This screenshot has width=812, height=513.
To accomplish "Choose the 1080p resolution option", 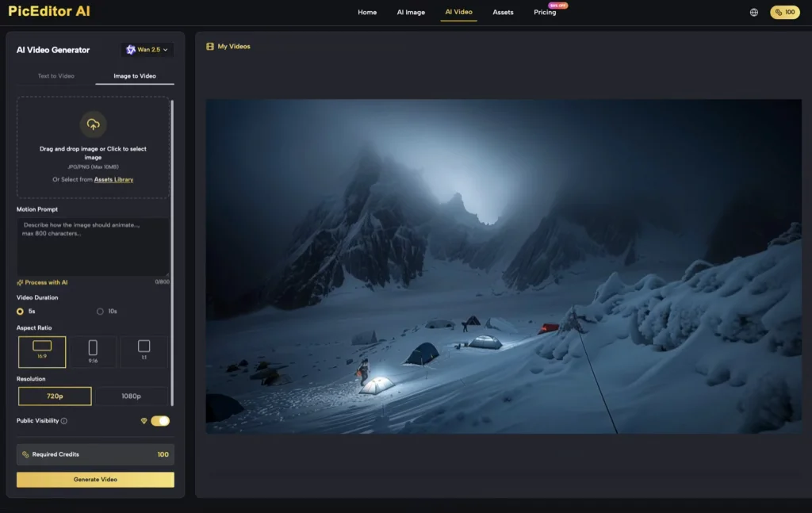I will coord(131,396).
